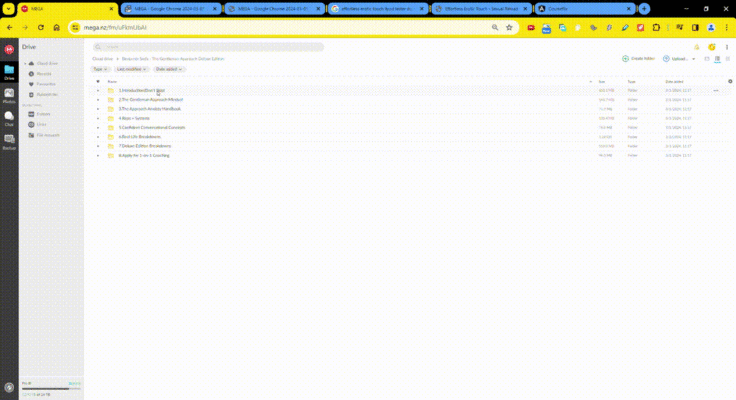Switch to the Coursefor browser tab
Image resolution: width=736 pixels, height=400 pixels.
pyautogui.click(x=585, y=8)
